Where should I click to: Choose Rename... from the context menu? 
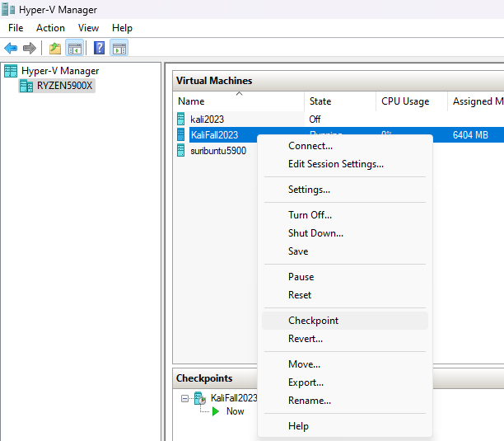(345, 401)
